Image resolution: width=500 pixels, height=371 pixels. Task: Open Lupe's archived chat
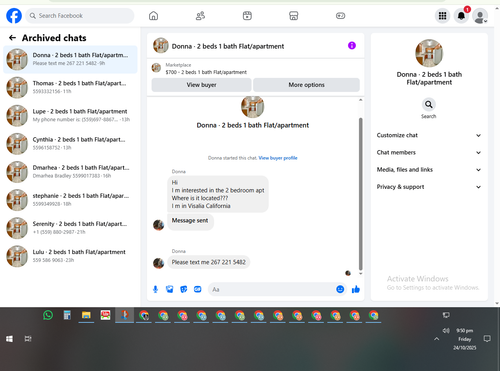click(70, 115)
